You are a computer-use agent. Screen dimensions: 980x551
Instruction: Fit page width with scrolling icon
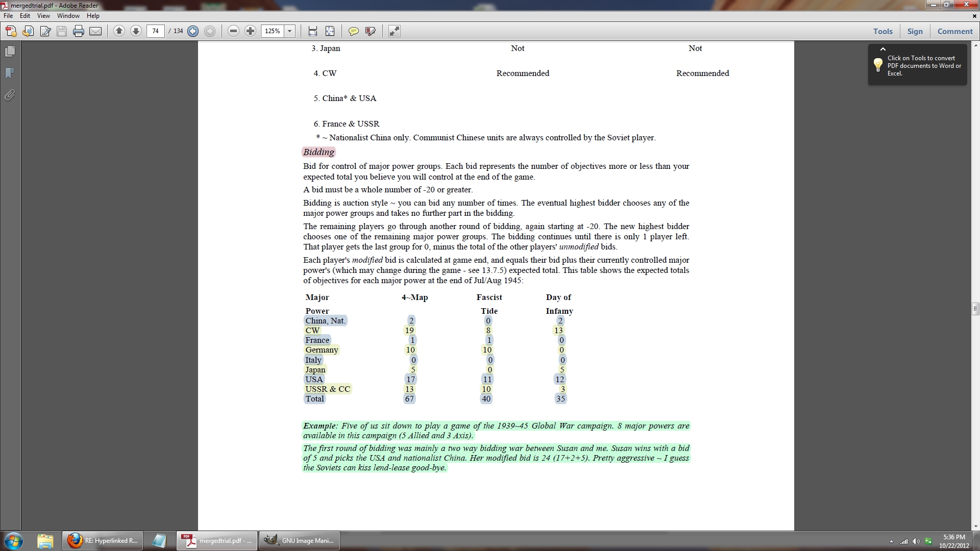point(313,31)
